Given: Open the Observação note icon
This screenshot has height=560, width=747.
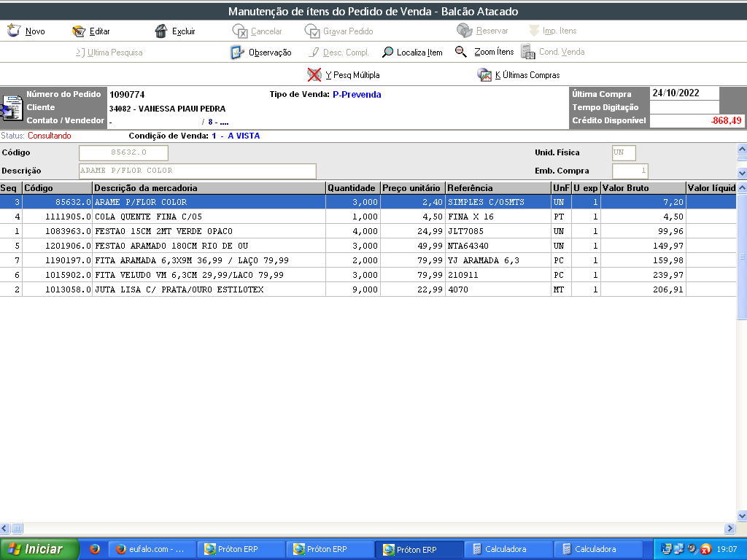Looking at the screenshot, I should 237,52.
